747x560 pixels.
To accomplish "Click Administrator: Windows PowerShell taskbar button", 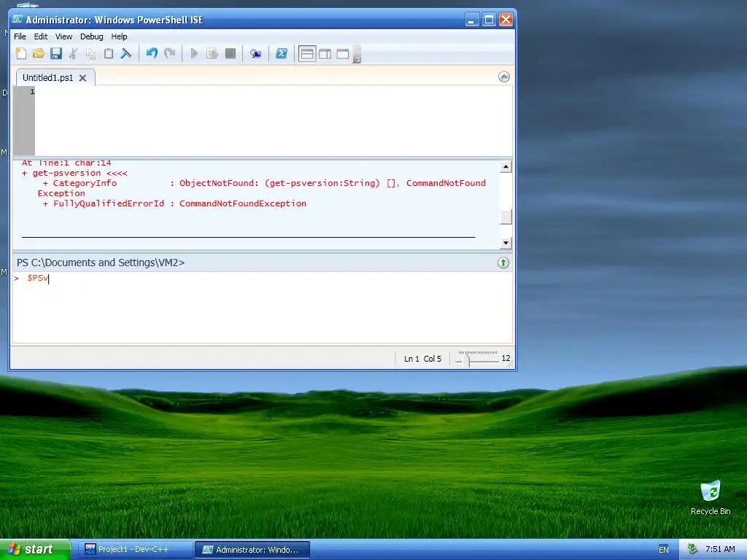I will 252,550.
